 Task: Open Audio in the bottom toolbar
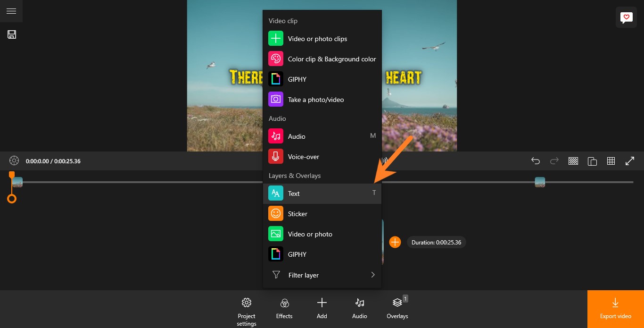pyautogui.click(x=360, y=309)
